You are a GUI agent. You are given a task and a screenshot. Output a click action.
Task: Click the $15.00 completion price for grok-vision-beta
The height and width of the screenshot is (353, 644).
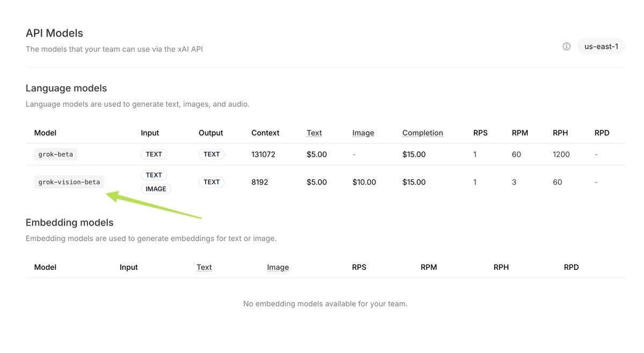[414, 182]
